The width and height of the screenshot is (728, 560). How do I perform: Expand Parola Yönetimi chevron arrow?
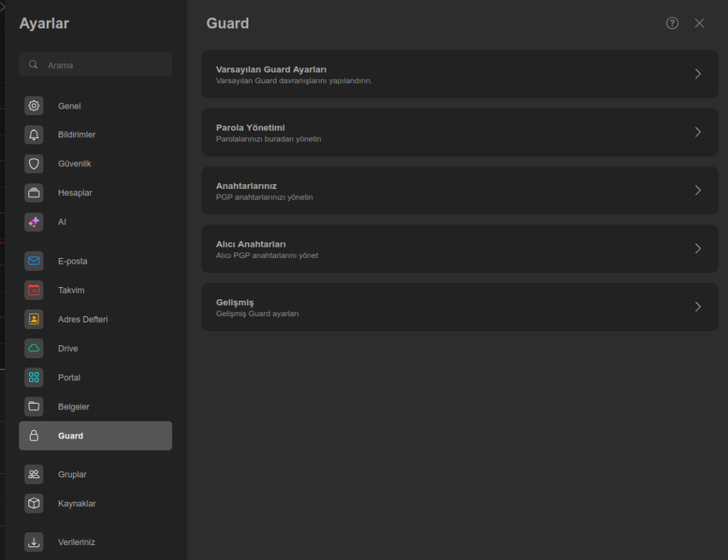click(x=697, y=132)
